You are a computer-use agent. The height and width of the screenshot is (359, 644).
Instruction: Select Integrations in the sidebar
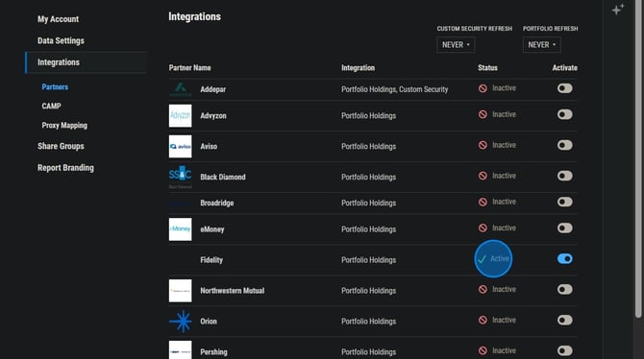[x=86, y=62]
